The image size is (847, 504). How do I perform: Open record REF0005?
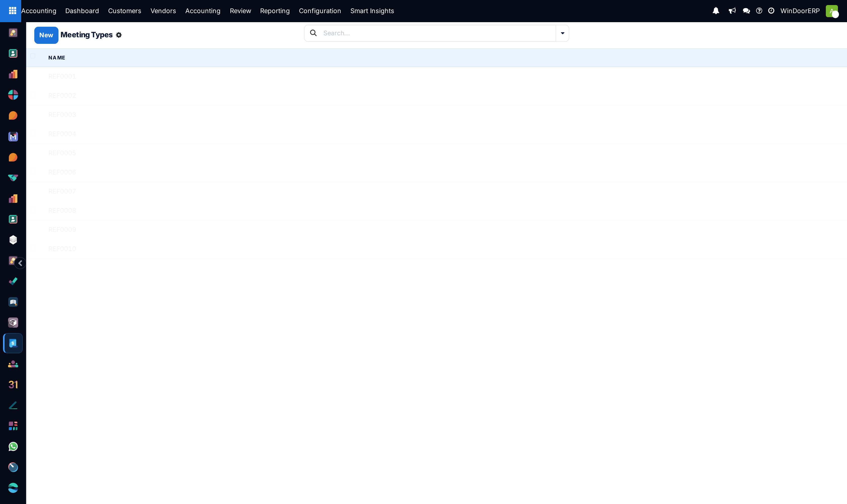[x=436, y=153]
